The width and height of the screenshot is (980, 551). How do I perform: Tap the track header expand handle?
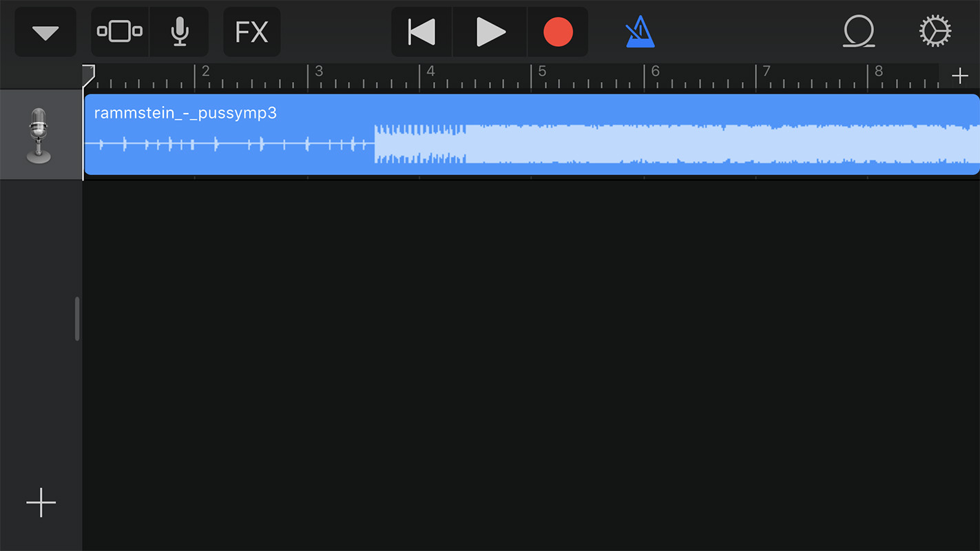point(77,318)
